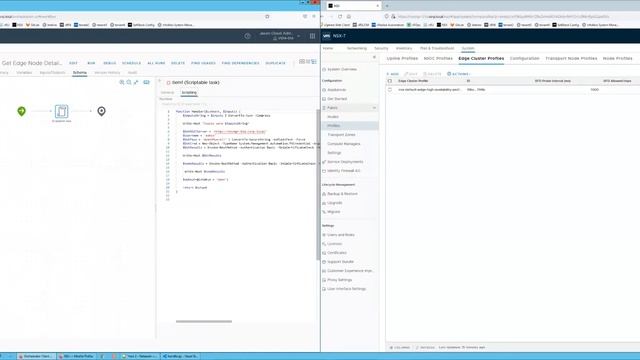
Task: Click the DEBUG workflow button
Action: (109, 63)
